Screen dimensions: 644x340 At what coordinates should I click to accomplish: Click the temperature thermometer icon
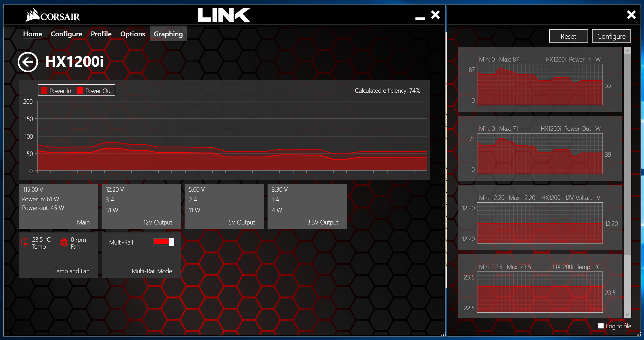tap(25, 242)
